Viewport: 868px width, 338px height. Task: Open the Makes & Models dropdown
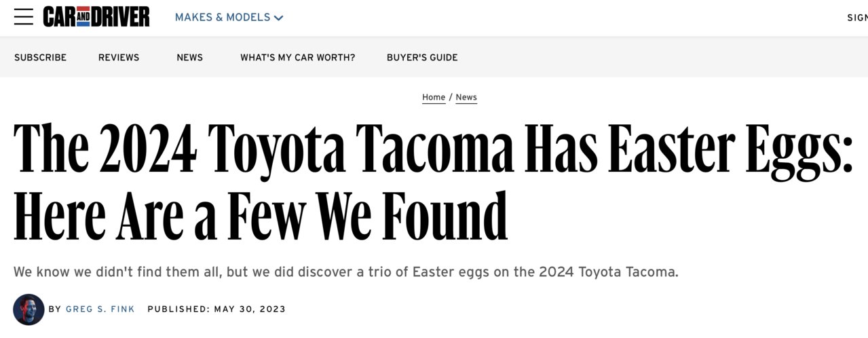[229, 18]
